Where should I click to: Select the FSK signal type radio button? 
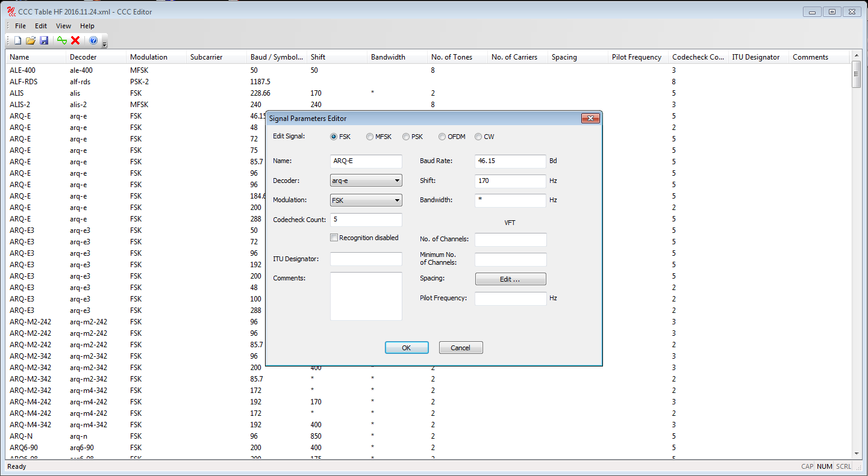(x=334, y=137)
